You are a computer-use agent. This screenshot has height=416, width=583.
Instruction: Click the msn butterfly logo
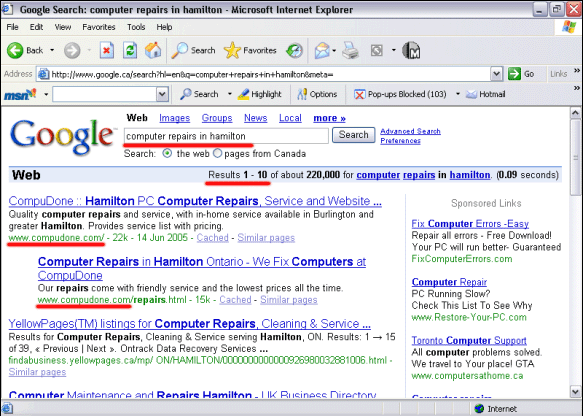tap(20, 95)
